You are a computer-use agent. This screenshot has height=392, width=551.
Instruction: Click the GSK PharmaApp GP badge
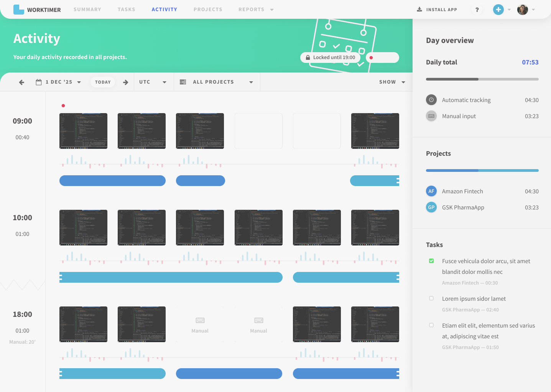[x=431, y=207]
